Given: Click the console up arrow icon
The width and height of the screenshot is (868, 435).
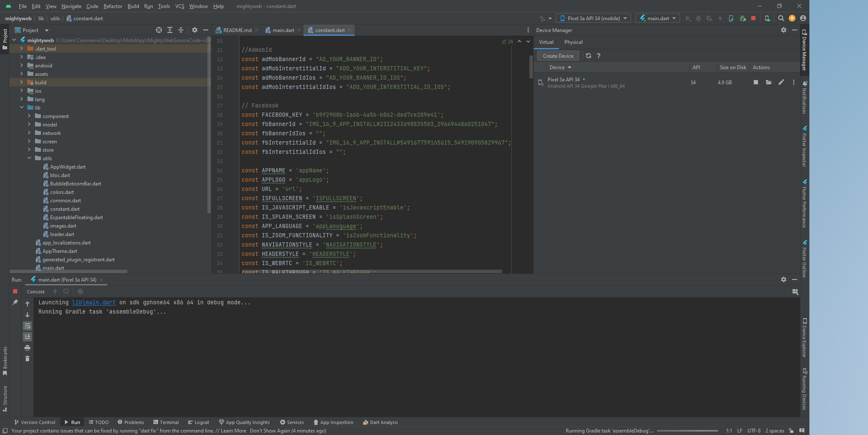Looking at the screenshot, I should click(27, 304).
